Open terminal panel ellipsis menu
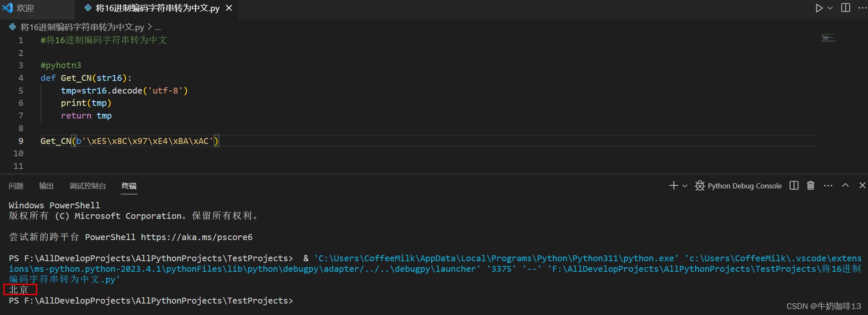Screen dimensions: 868x315 (x=828, y=185)
